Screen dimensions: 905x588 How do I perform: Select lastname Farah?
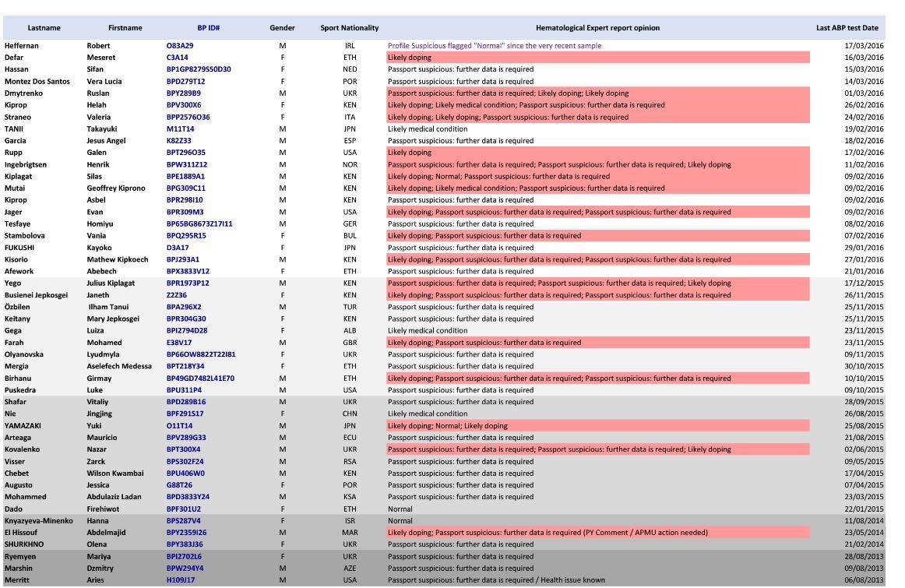click(14, 343)
